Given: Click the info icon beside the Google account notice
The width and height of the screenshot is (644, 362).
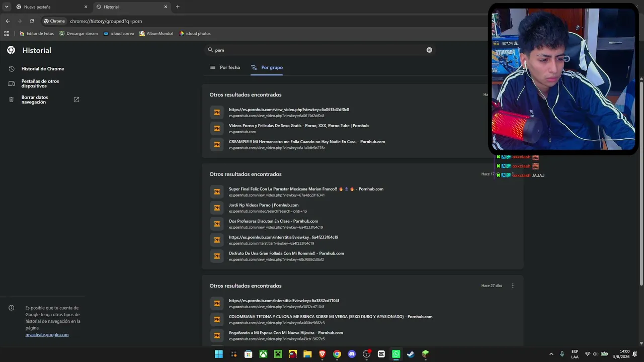Looking at the screenshot, I should [x=12, y=308].
